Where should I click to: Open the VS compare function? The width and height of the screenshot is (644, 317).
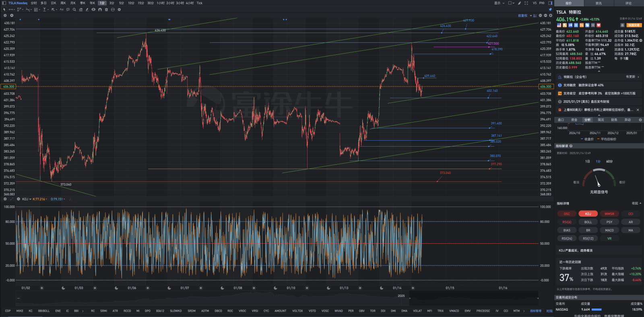[x=535, y=3]
